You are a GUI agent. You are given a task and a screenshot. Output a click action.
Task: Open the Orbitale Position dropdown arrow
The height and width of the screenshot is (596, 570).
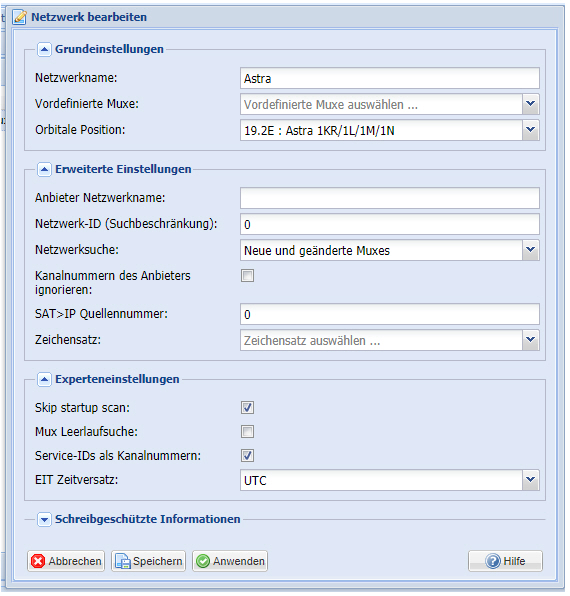coord(530,130)
